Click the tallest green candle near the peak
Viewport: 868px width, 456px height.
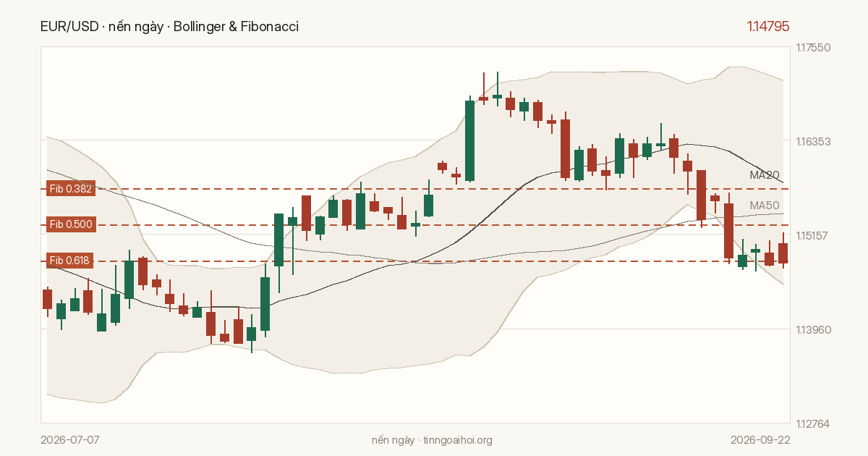tap(469, 140)
